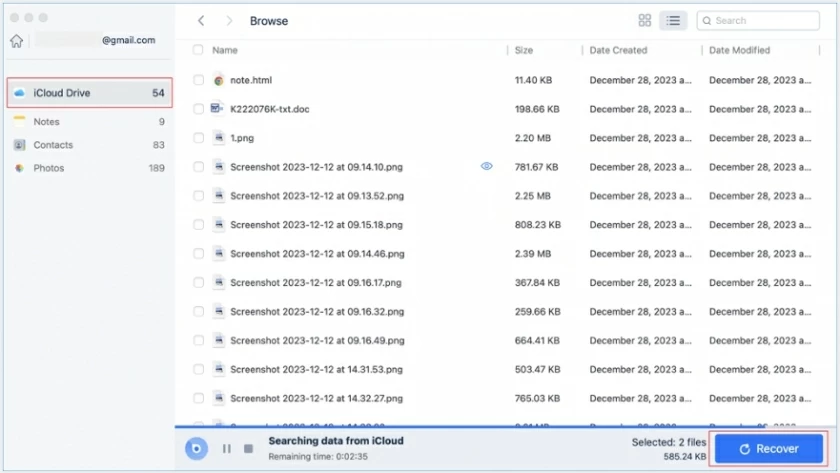Select checkbox for K222076K-txt.doc
Viewport: 840px width, 473px height.
[x=198, y=109]
